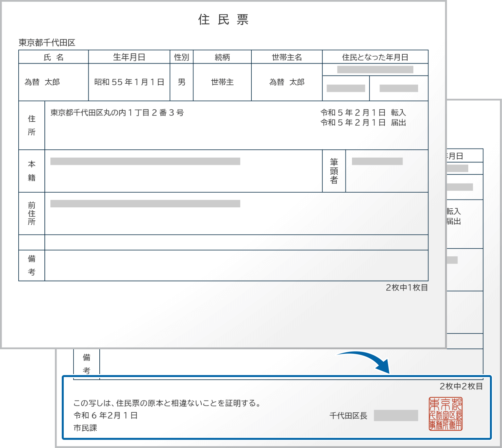
Task: Click the redacted bar in the 筆頭者 cell
Action: click(x=377, y=161)
